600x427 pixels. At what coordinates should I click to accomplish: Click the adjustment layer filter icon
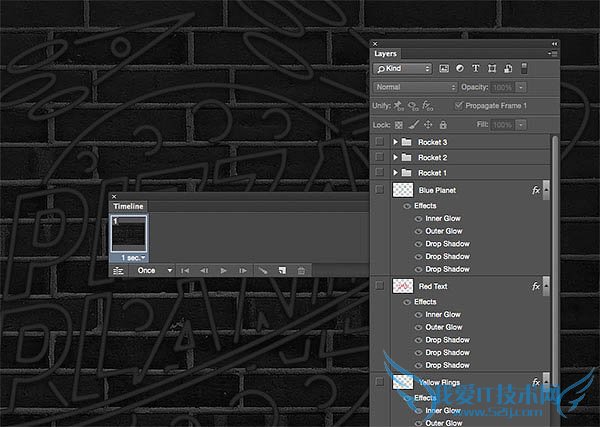pyautogui.click(x=461, y=69)
